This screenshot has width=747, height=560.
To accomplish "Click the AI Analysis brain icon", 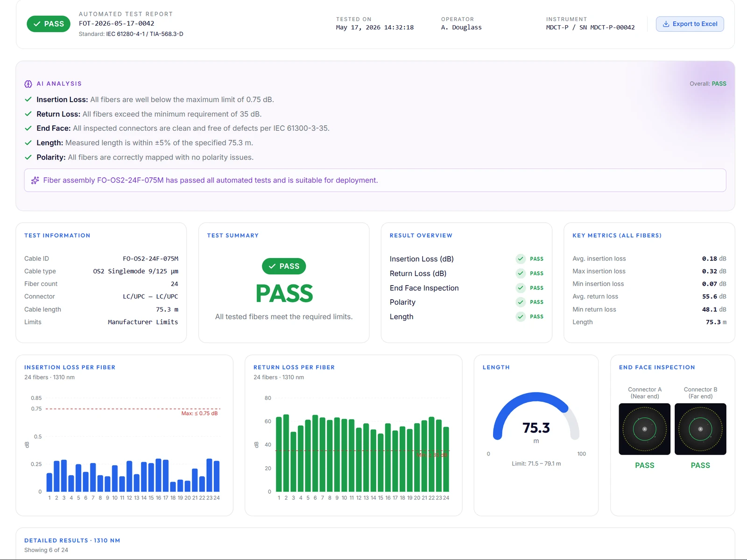I will 28,84.
